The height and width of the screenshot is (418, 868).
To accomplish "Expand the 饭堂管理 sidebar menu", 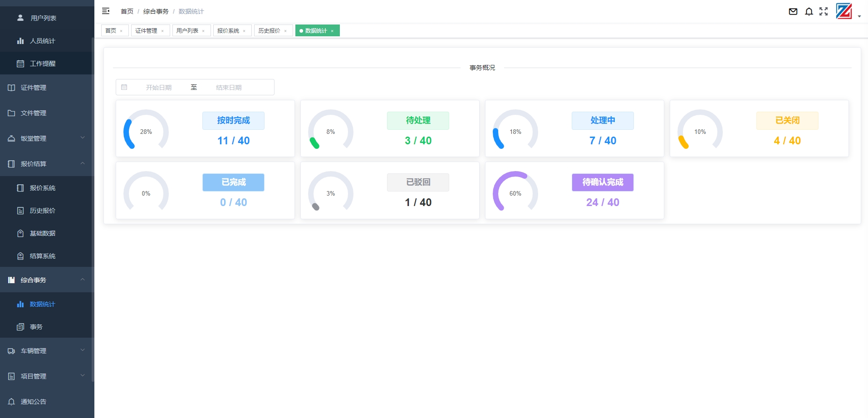I will (x=46, y=138).
